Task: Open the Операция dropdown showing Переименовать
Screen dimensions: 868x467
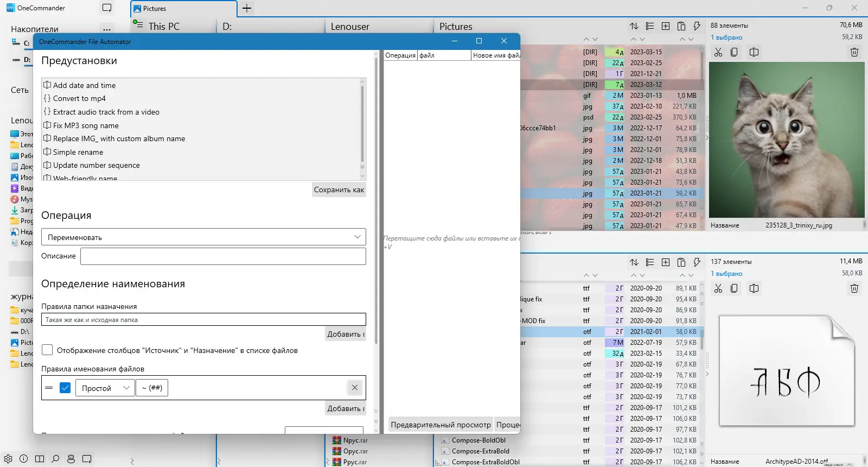Action: point(203,237)
